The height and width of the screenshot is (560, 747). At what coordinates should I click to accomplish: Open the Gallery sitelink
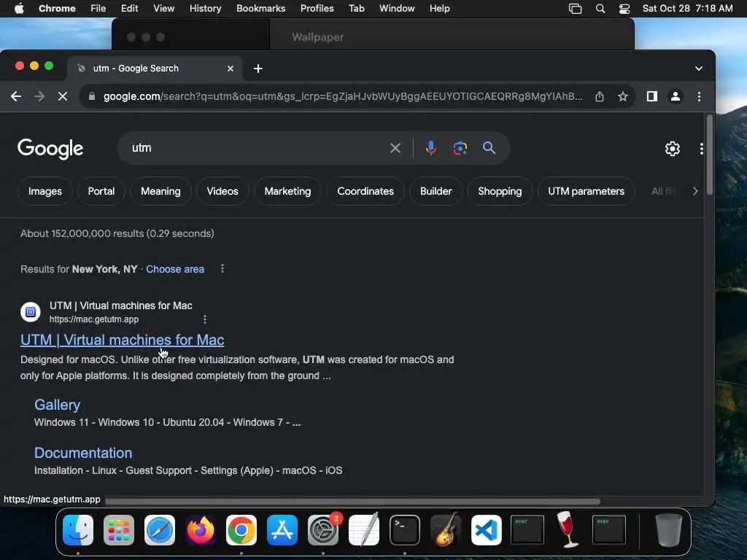coord(57,405)
